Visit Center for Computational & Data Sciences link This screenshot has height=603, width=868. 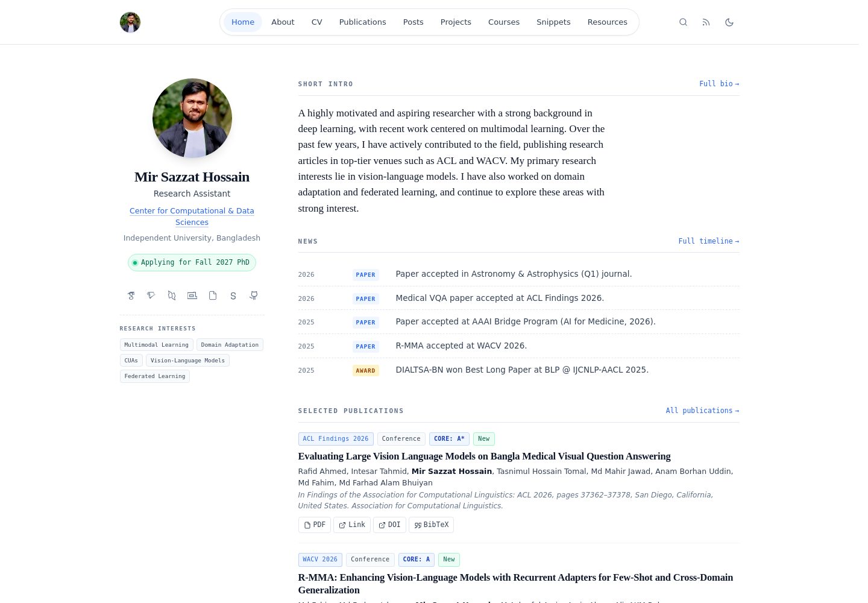192,216
